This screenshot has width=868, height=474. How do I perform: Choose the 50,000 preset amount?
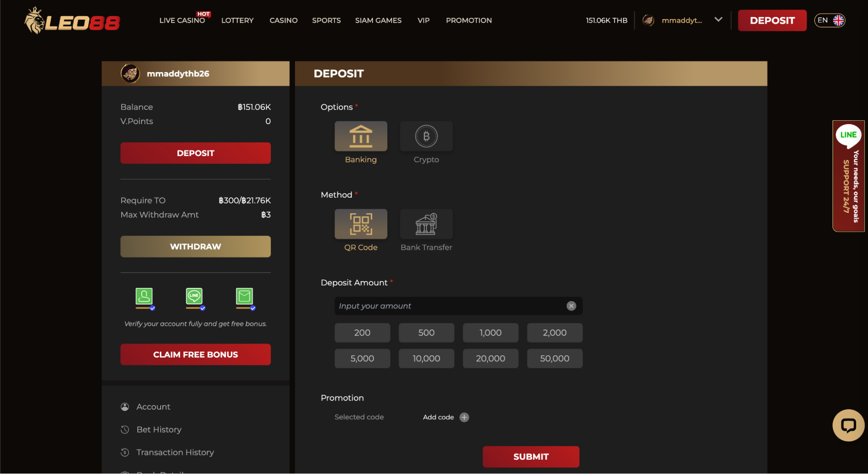(x=554, y=359)
